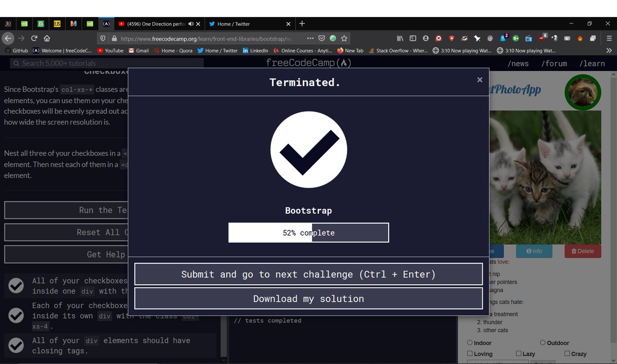This screenshot has height=364, width=617.
Task: Click the first '3:10 Now playing' bookmark
Action: coord(461,50)
